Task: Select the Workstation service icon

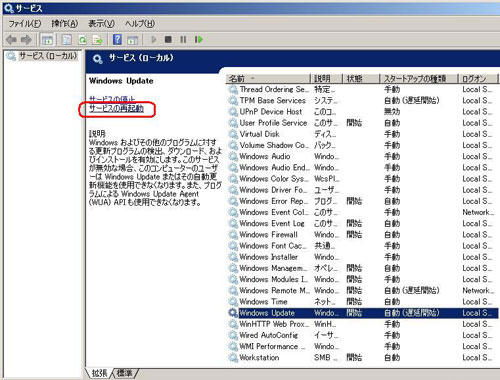Action: (x=233, y=357)
